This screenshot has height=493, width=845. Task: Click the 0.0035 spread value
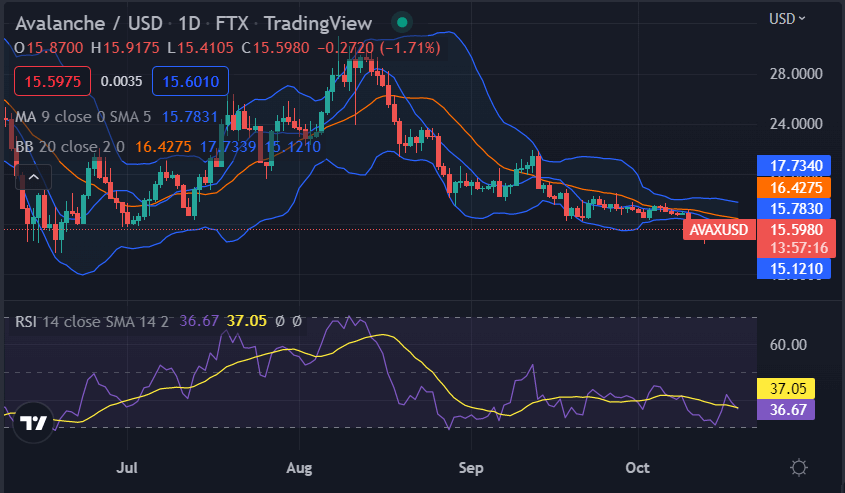click(x=121, y=81)
